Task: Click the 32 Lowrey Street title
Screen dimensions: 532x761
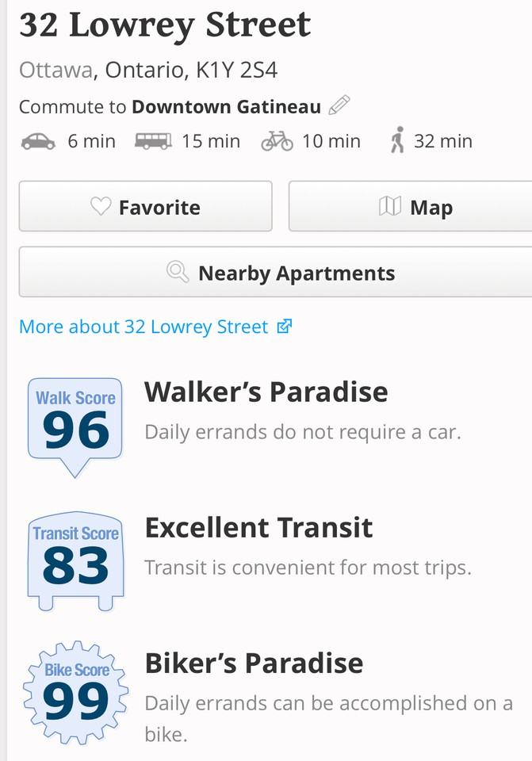Action: 165,25
